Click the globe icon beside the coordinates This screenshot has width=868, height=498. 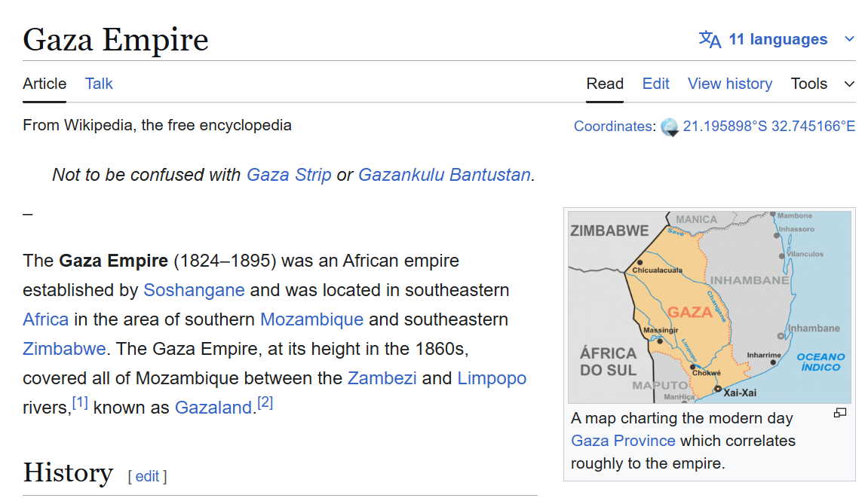click(669, 127)
